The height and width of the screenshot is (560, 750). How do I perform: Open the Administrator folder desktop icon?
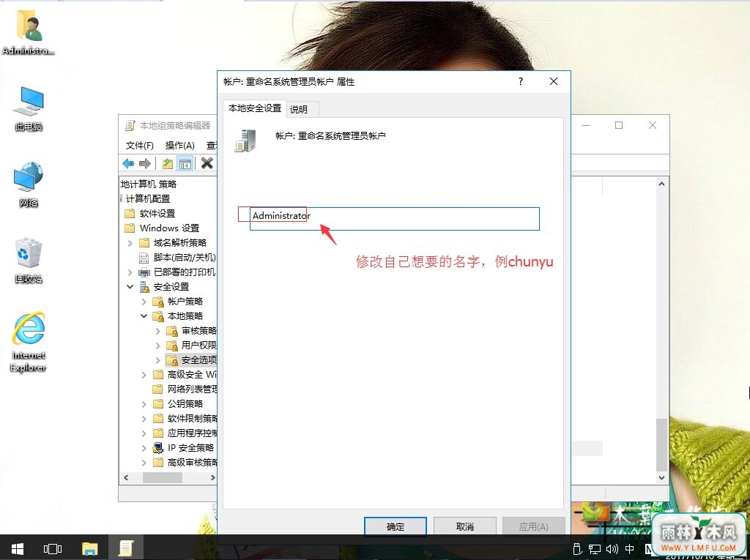29,32
